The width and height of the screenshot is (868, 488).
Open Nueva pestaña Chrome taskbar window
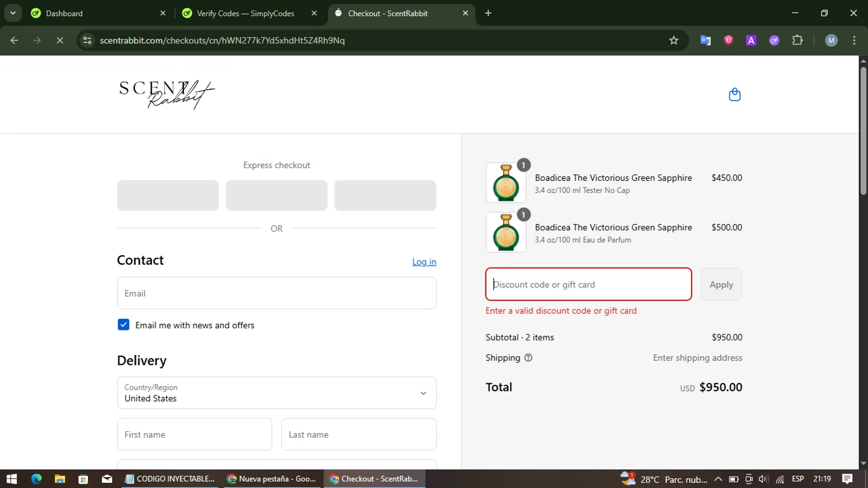pyautogui.click(x=272, y=479)
